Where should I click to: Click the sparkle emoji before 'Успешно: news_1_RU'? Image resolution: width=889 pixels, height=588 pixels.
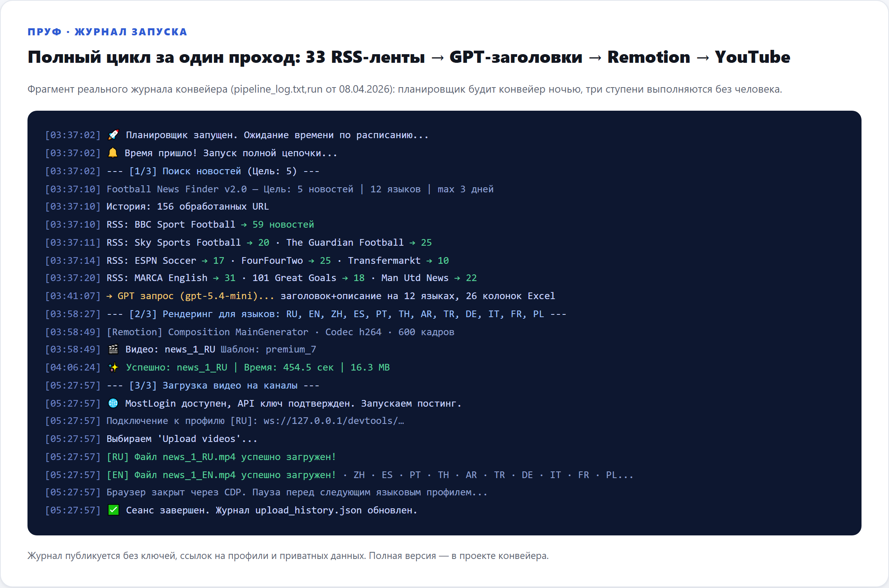(113, 367)
